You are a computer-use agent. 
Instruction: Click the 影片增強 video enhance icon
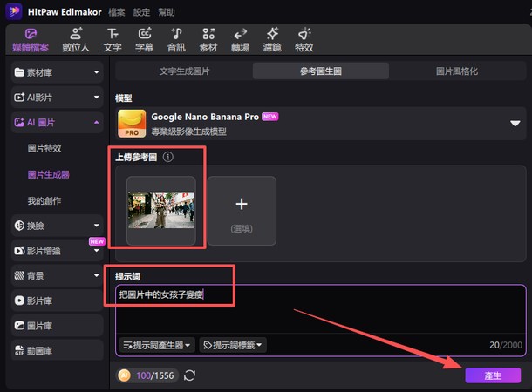pos(19,251)
